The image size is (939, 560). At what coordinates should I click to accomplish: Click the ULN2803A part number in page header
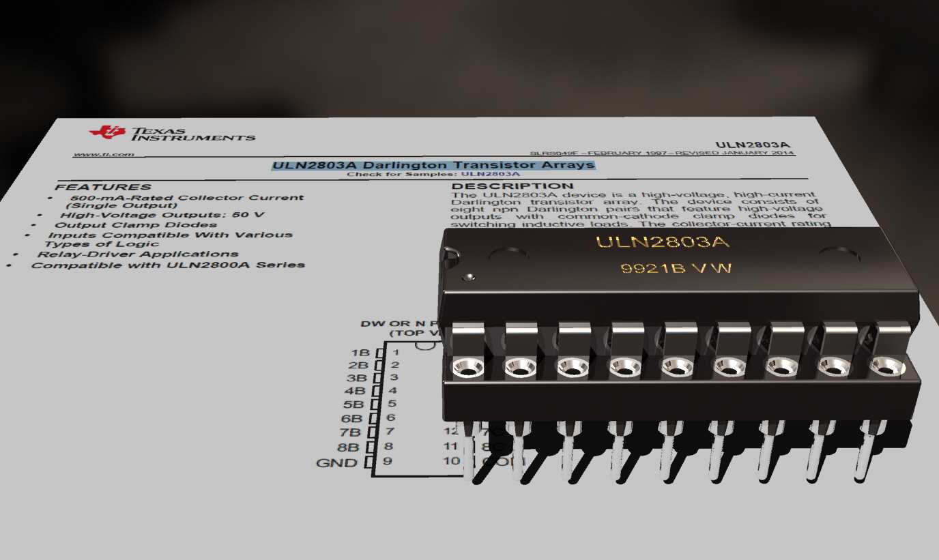click(x=753, y=145)
